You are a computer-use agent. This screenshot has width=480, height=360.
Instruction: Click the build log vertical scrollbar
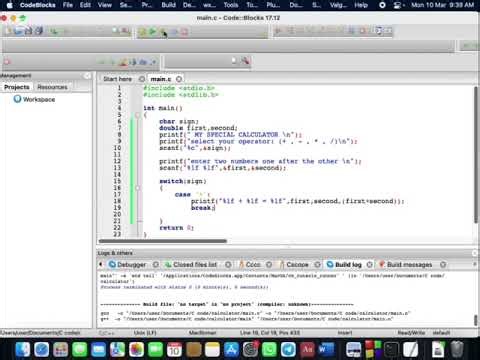(476, 320)
